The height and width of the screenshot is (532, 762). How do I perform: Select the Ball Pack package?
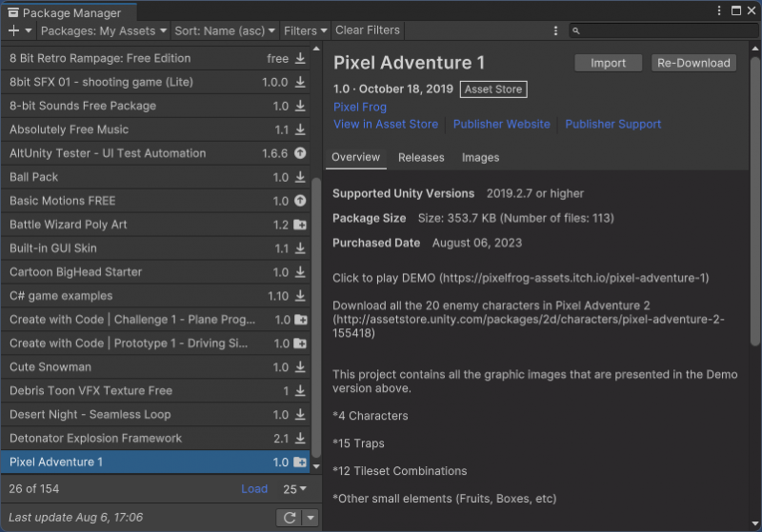155,177
